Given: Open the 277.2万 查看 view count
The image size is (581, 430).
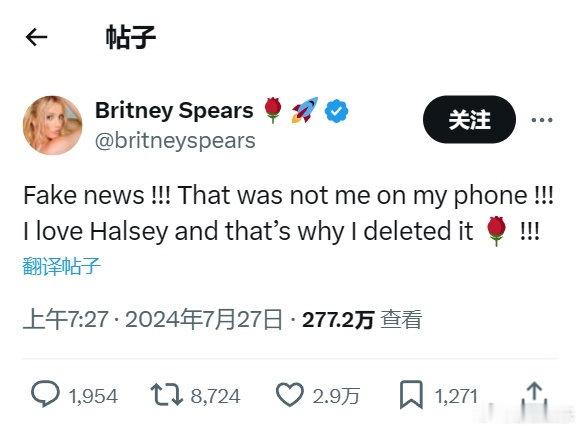Looking at the screenshot, I should click(x=362, y=319).
